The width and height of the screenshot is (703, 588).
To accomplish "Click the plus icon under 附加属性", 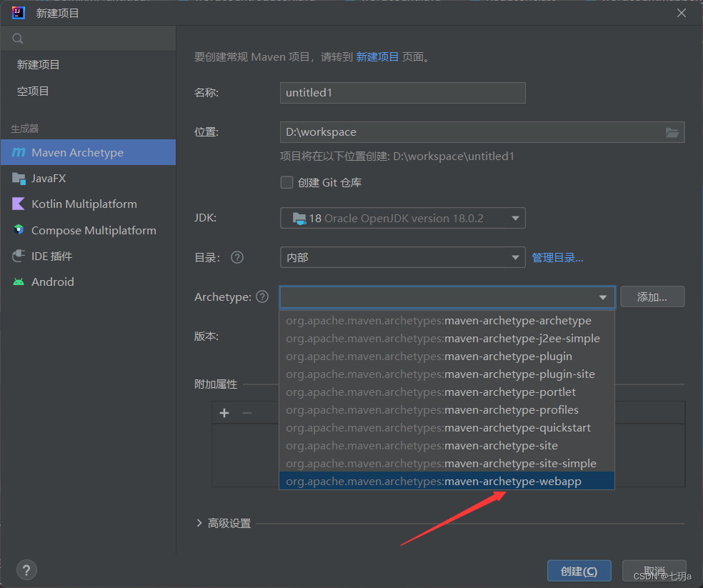I will pos(224,413).
